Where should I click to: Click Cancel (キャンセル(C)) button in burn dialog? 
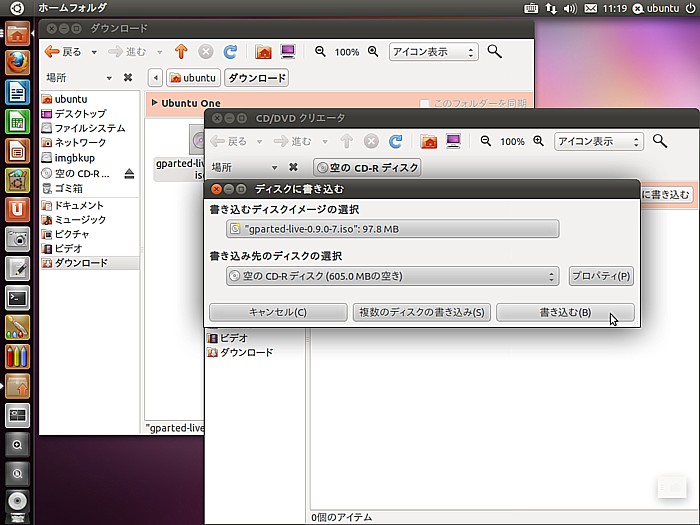(x=278, y=312)
